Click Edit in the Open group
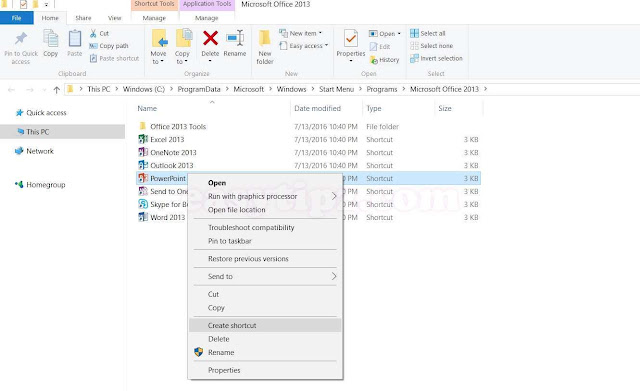The width and height of the screenshot is (640, 391). [x=380, y=47]
